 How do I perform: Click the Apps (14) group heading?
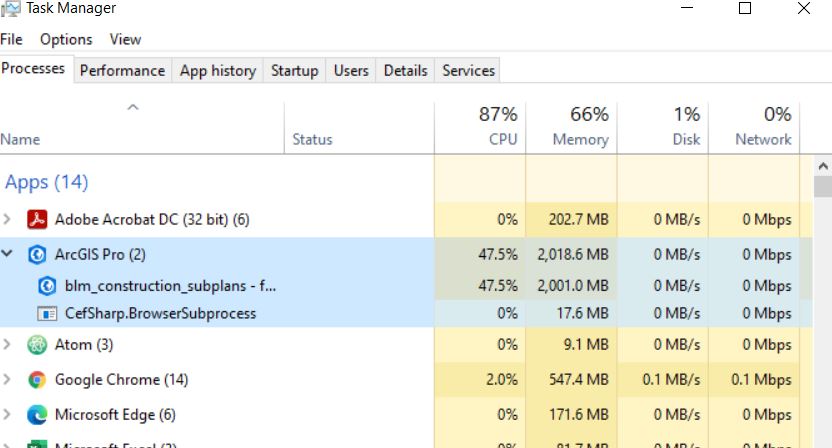(x=47, y=183)
